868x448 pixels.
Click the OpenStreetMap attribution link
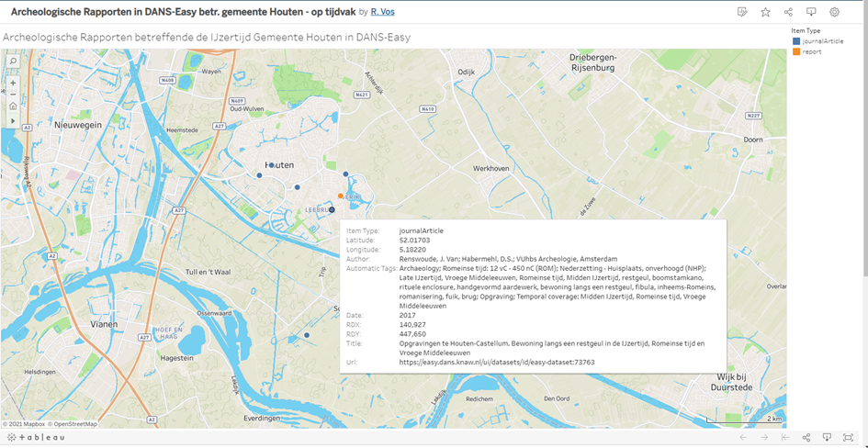point(74,424)
